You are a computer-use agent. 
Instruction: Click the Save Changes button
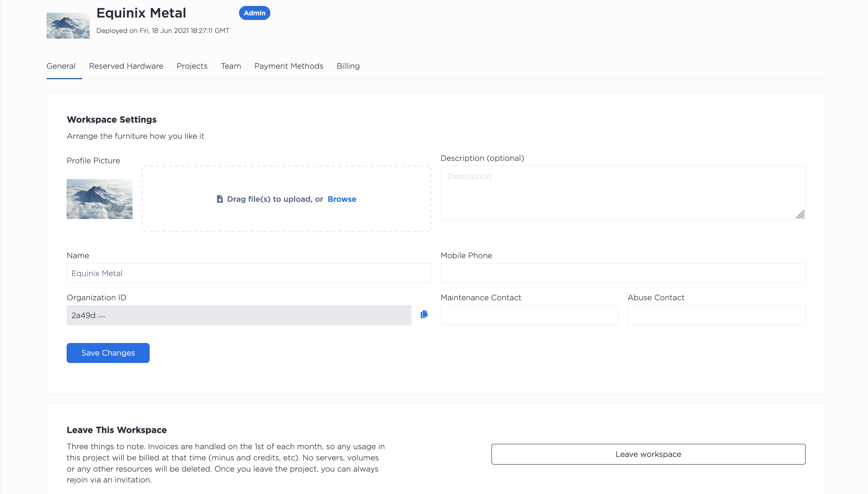click(x=108, y=353)
